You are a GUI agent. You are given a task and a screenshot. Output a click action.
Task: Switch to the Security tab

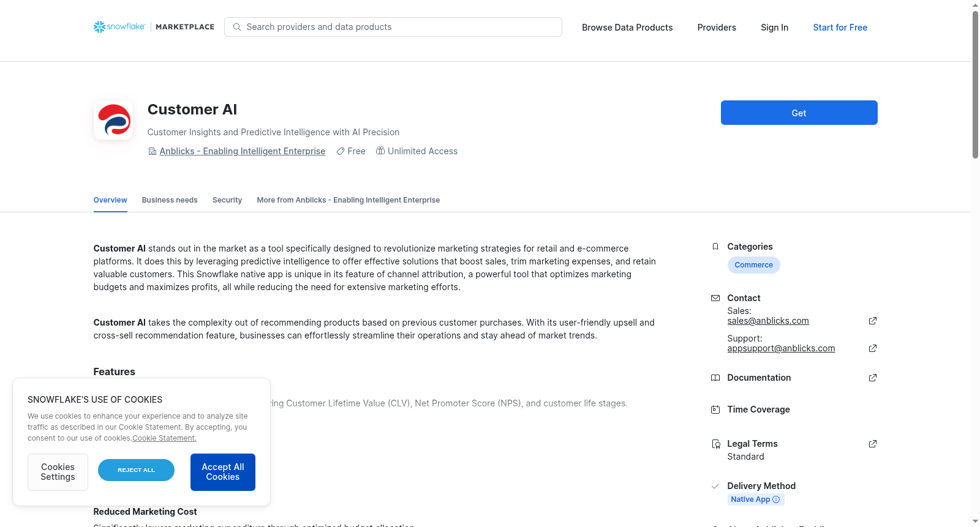(x=227, y=200)
